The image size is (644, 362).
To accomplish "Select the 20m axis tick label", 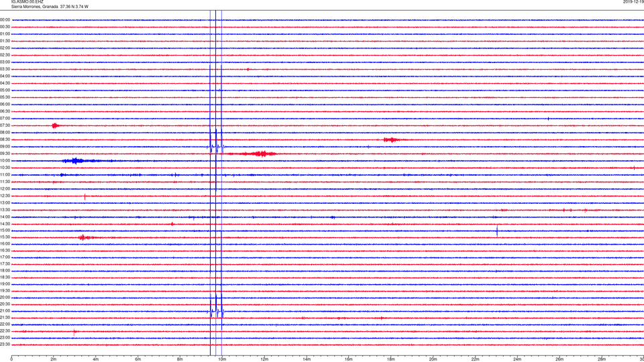I will (x=433, y=359).
